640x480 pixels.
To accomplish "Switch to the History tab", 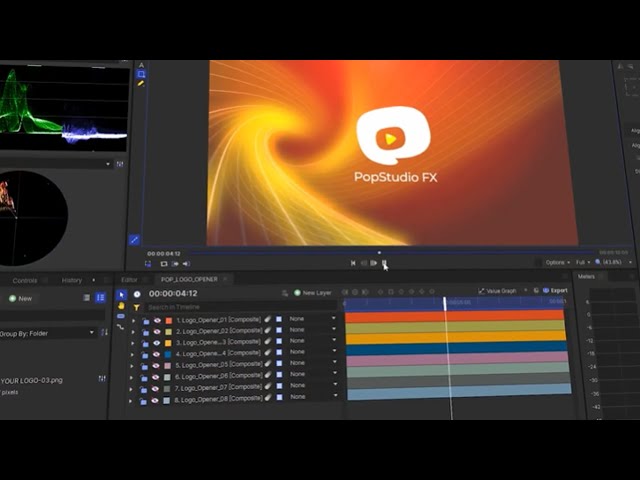I will click(72, 280).
